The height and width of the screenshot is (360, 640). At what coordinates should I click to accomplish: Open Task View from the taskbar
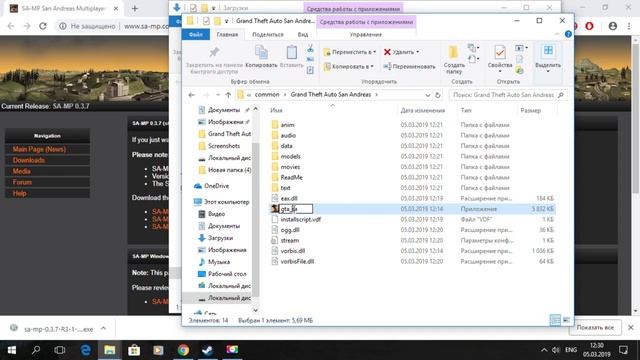(60, 350)
